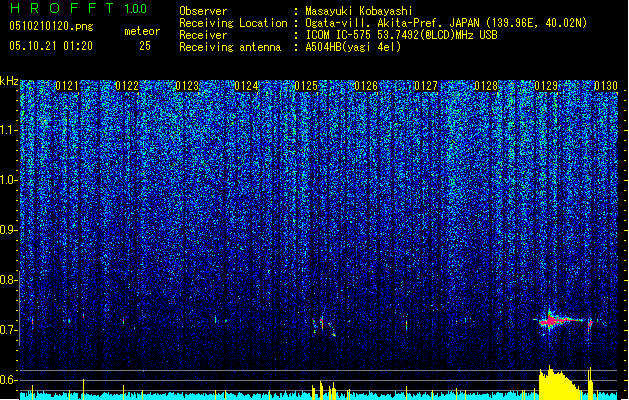Click the date stamp 05.10.21 01:20
629x400 pixels.
click(x=51, y=46)
